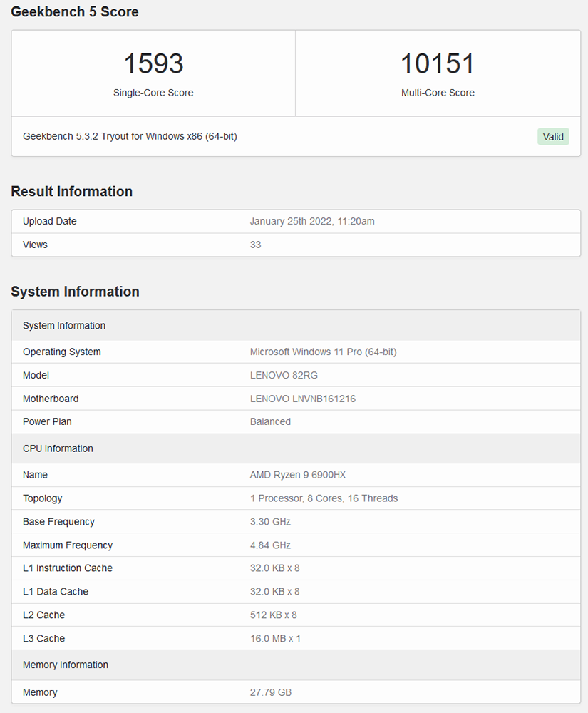The image size is (588, 713).
Task: Select the Result Information heading
Action: 71,191
